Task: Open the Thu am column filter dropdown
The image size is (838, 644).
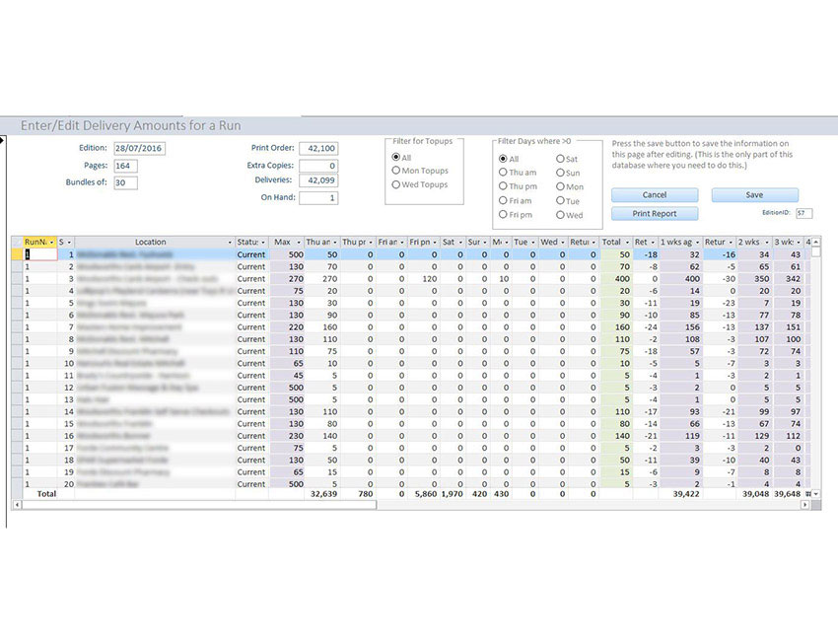Action: point(335,242)
